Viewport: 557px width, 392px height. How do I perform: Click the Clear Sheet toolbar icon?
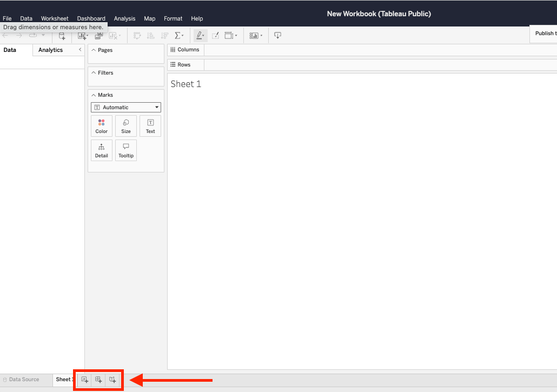114,36
